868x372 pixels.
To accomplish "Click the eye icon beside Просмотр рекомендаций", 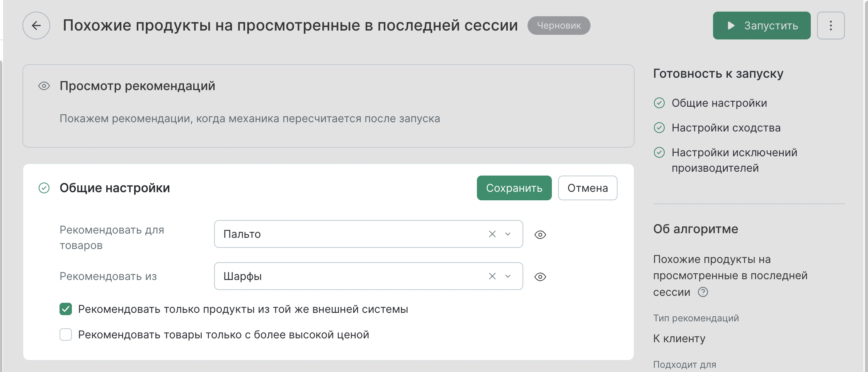I will (44, 86).
